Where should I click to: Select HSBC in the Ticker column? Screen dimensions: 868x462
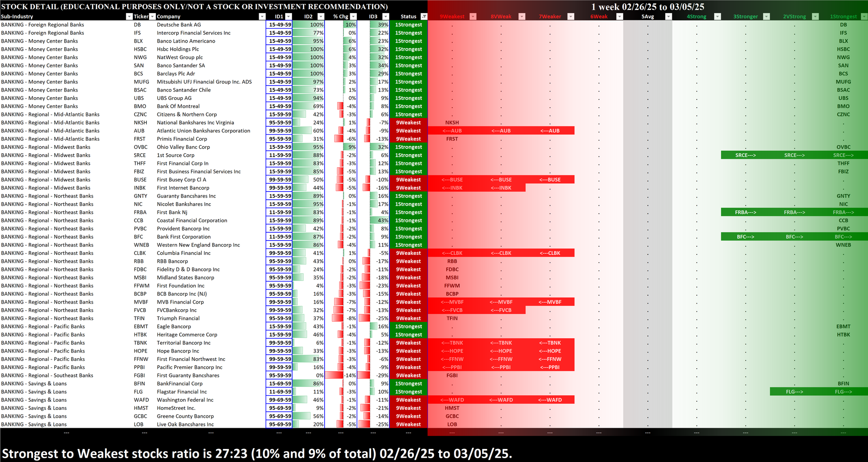point(140,49)
